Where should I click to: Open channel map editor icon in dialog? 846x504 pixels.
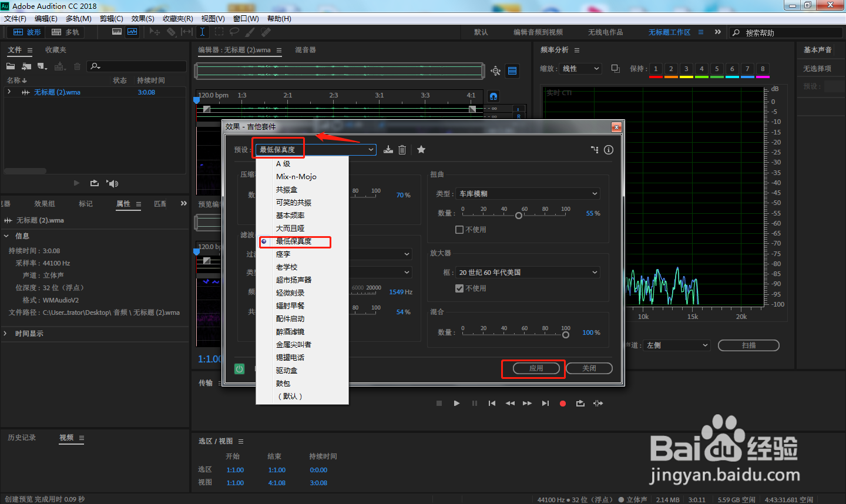tap(595, 150)
